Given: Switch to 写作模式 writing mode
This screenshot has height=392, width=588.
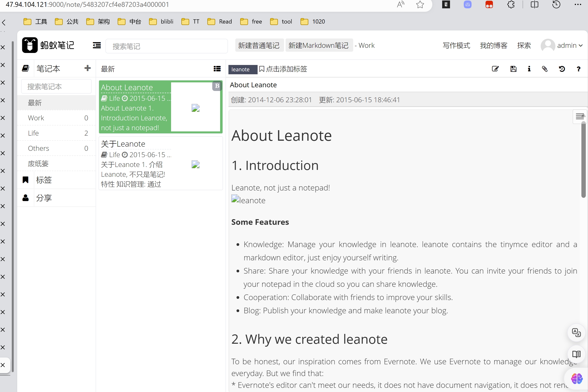Looking at the screenshot, I should click(x=456, y=46).
